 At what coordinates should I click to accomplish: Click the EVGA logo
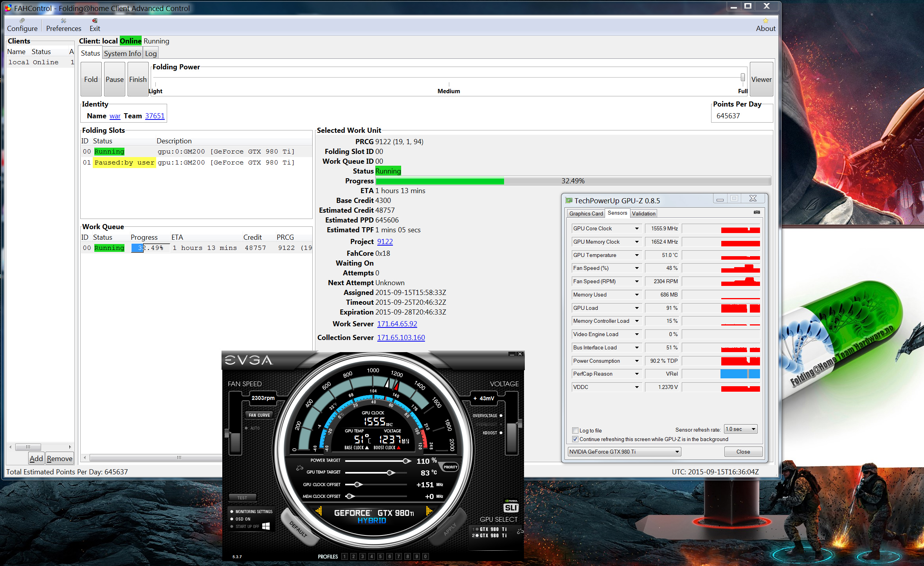[249, 360]
